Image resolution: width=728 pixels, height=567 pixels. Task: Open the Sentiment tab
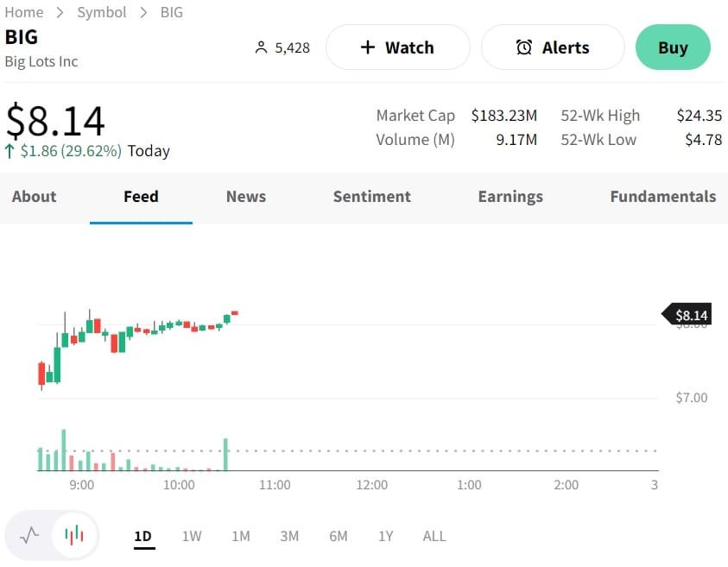coord(372,197)
